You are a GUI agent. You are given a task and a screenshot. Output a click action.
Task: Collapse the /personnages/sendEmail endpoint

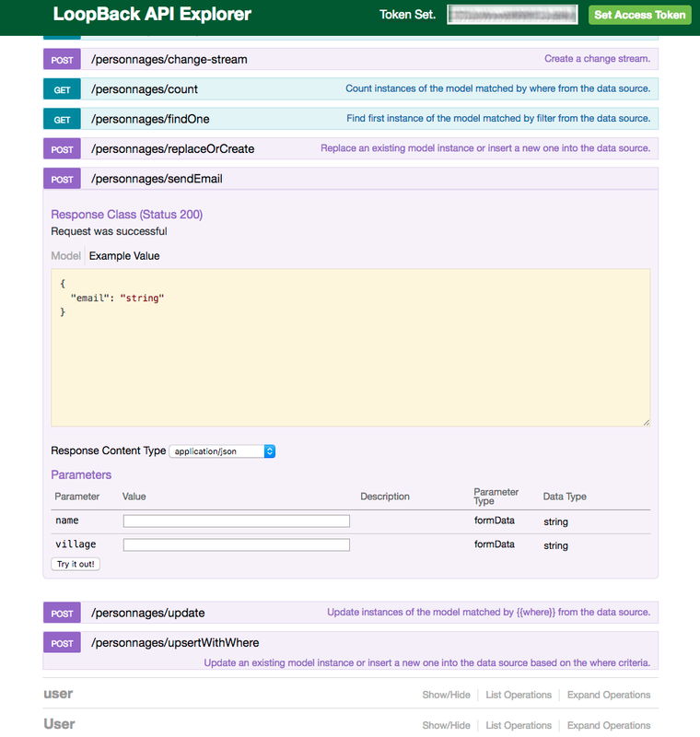pyautogui.click(x=157, y=179)
